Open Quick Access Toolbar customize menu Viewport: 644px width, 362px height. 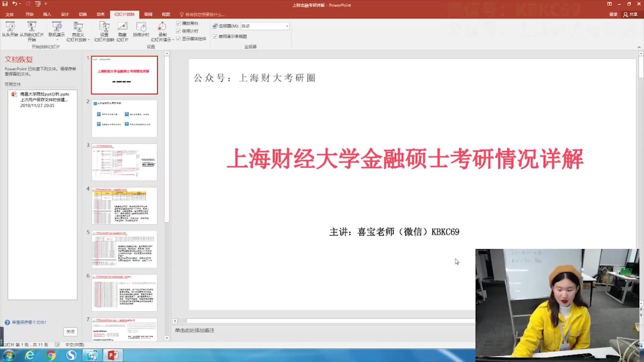46,4
